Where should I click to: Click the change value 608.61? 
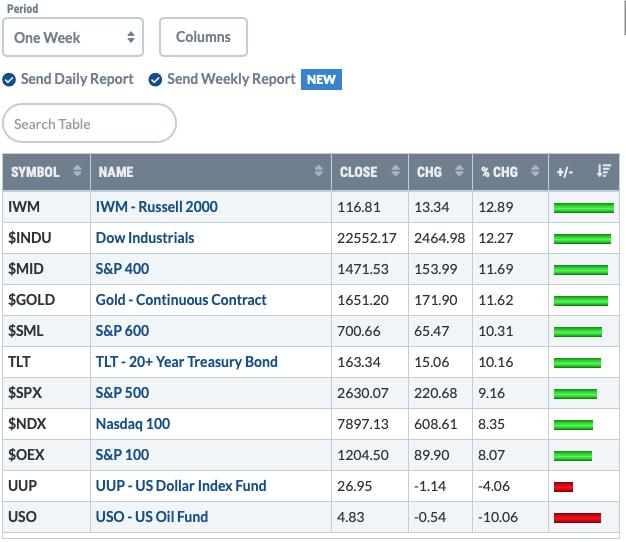click(436, 424)
